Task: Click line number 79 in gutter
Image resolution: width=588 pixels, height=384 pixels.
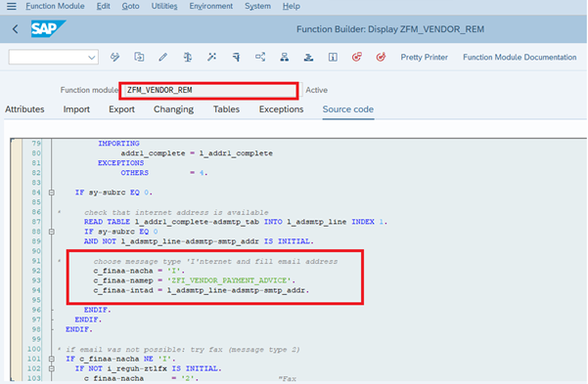Action: point(36,144)
